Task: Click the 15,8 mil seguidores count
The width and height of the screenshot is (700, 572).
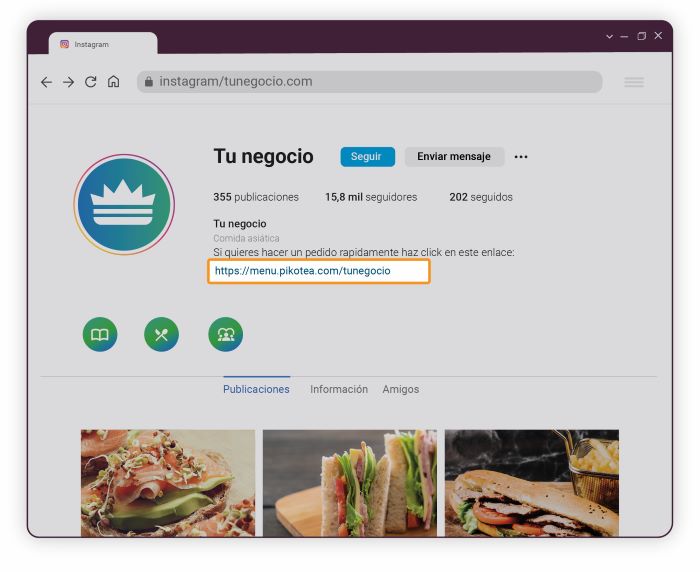Action: [371, 197]
